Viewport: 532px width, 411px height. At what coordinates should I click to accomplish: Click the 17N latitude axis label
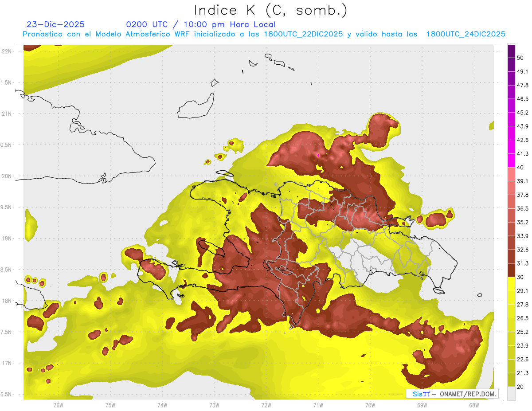coord(7,363)
